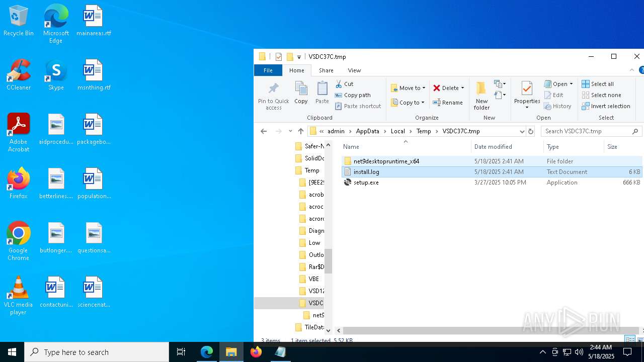Select the mainareas.rtf desktop file
The image size is (644, 362).
94,21
